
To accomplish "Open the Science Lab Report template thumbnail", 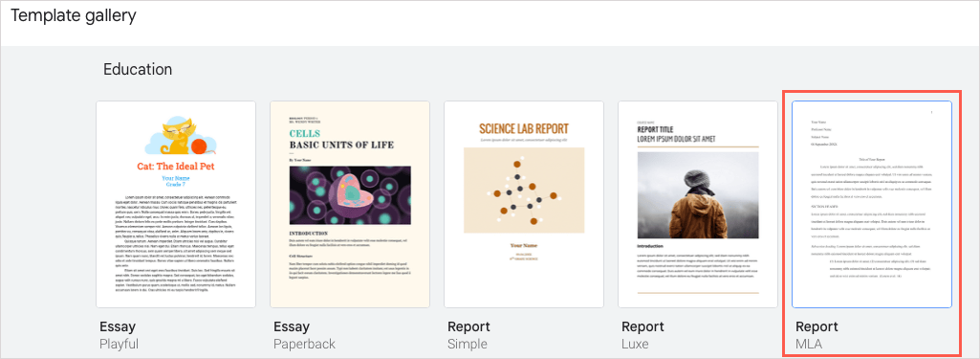I will [524, 204].
